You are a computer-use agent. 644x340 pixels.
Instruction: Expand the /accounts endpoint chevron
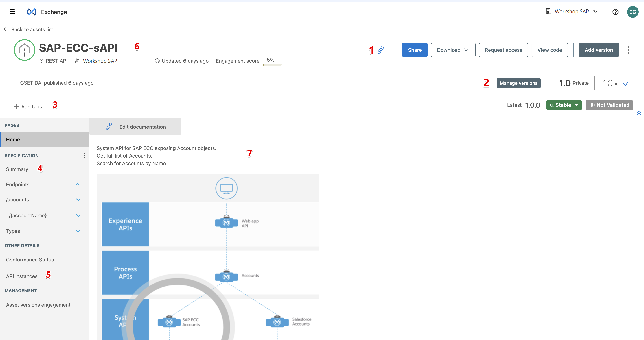(78, 200)
